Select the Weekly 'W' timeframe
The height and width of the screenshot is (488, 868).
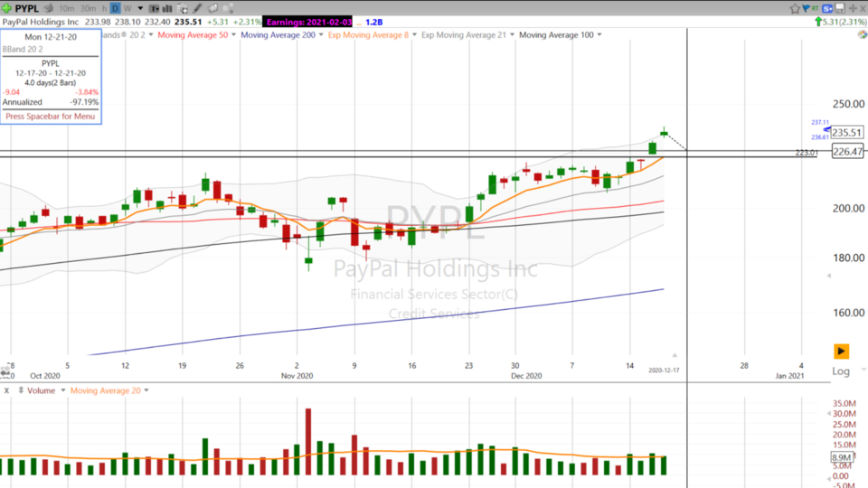pyautogui.click(x=127, y=8)
